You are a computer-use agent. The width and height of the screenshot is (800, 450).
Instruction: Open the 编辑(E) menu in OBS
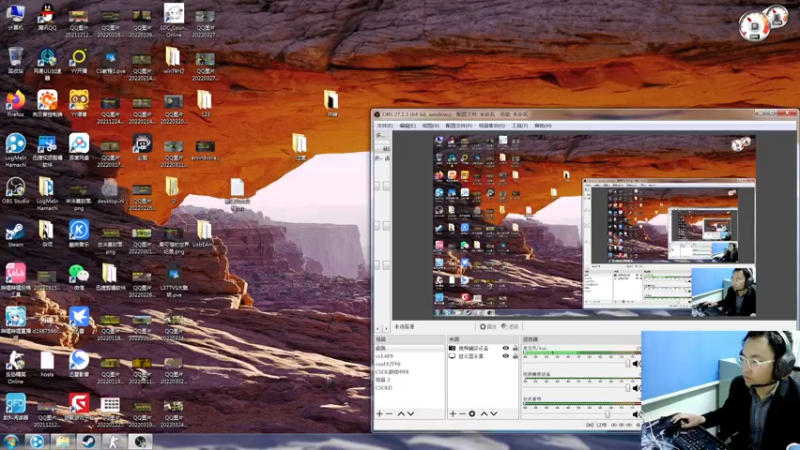(407, 126)
